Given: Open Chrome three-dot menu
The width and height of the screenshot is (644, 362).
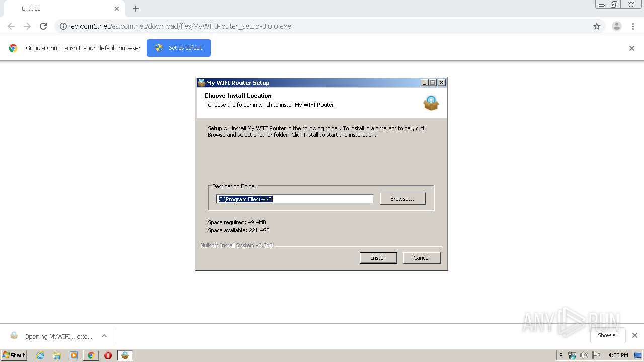Looking at the screenshot, I should point(633,26).
